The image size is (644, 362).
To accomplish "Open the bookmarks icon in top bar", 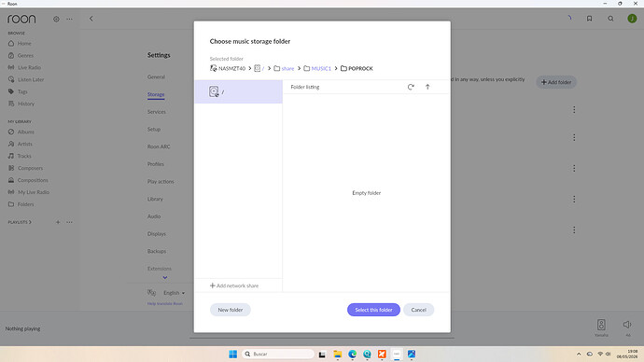I will (589, 19).
